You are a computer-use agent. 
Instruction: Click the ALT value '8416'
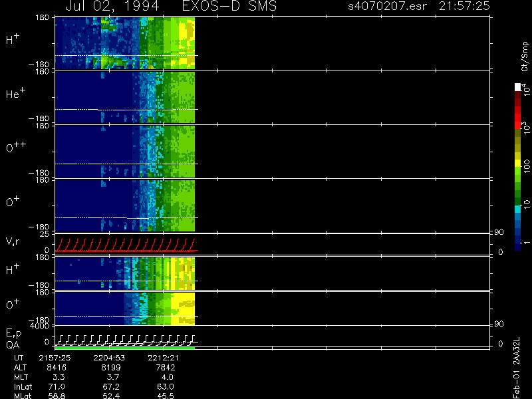(57, 368)
